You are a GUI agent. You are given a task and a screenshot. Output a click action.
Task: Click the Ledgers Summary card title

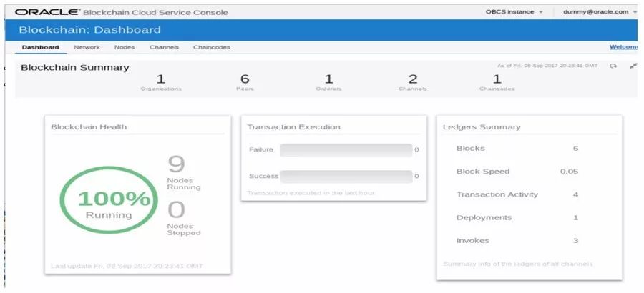coord(482,126)
